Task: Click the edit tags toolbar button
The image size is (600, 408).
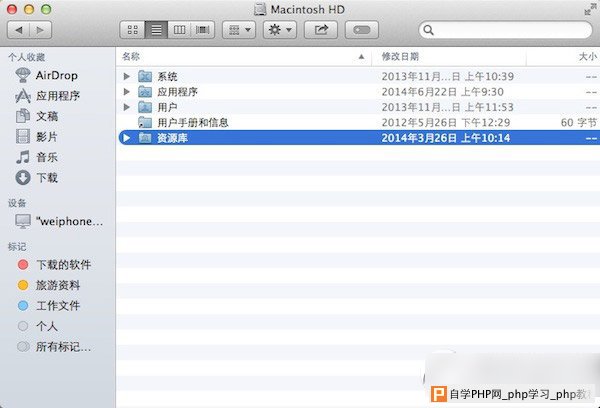Action: point(362,30)
